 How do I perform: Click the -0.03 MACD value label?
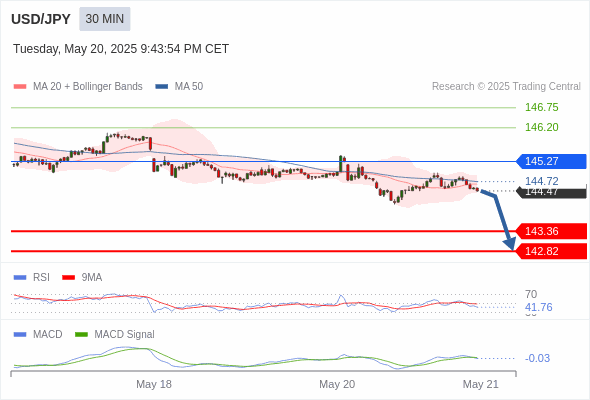[537, 358]
